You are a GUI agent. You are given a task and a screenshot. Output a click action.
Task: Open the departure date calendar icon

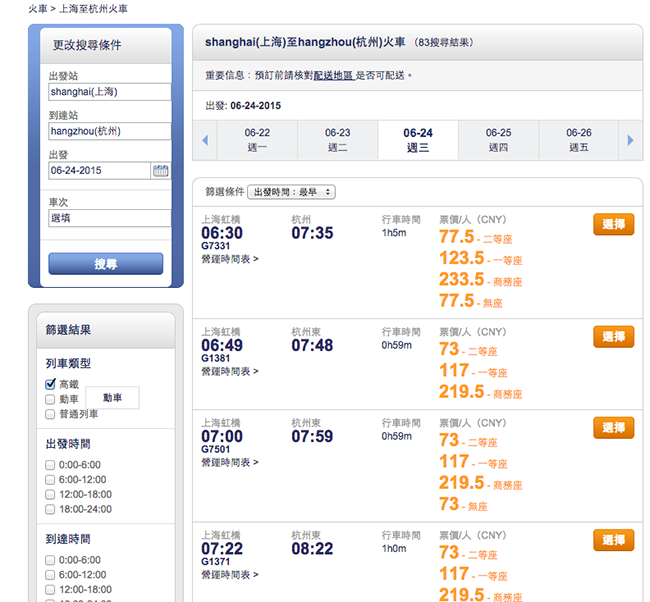pyautogui.click(x=161, y=170)
